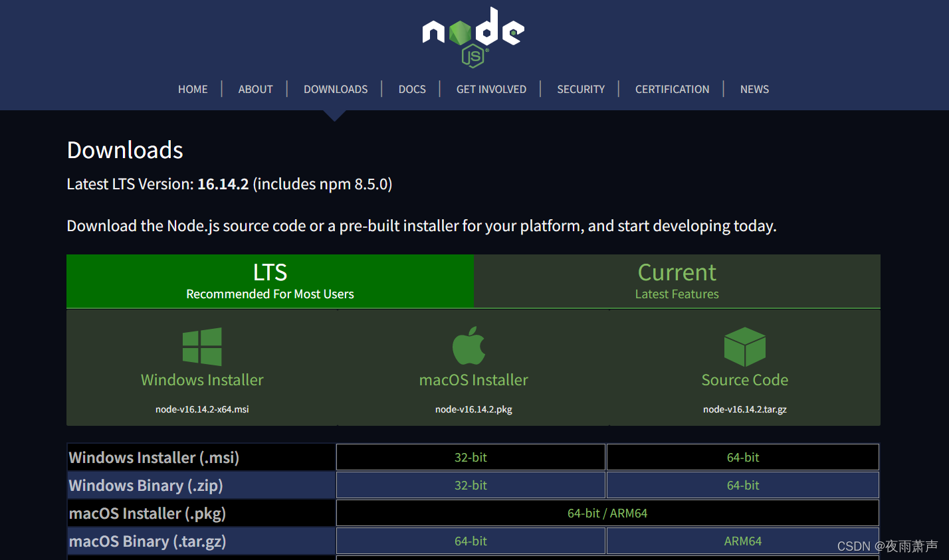Click the Windows logo icon
This screenshot has width=949, height=560.
click(202, 347)
